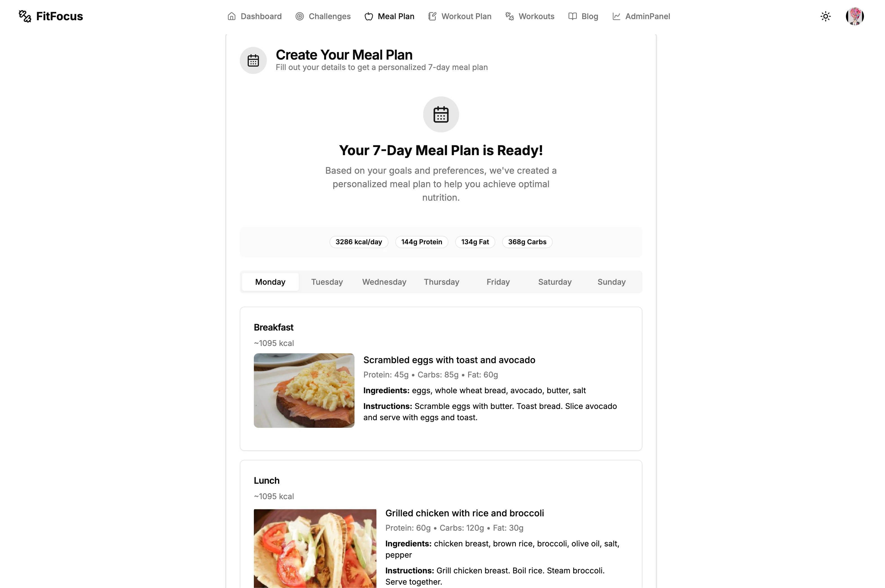Click the Workouts dumbbell icon
The width and height of the screenshot is (885, 588).
[510, 16]
